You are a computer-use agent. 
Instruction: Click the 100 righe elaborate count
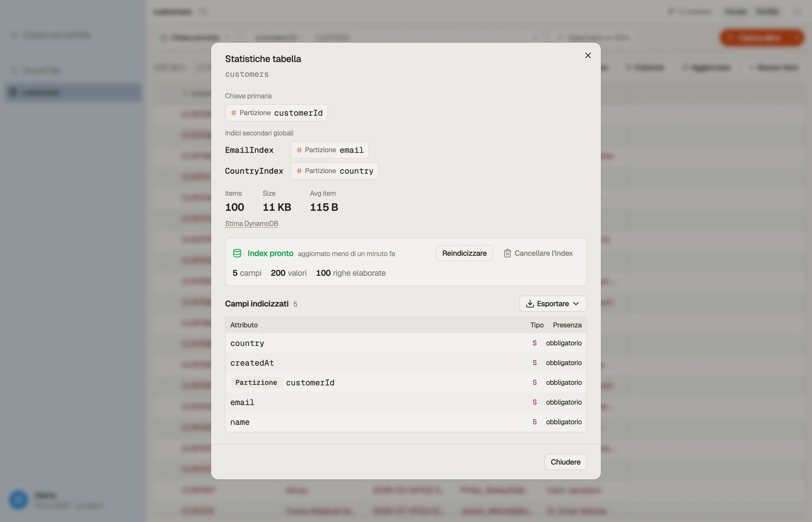[351, 273]
